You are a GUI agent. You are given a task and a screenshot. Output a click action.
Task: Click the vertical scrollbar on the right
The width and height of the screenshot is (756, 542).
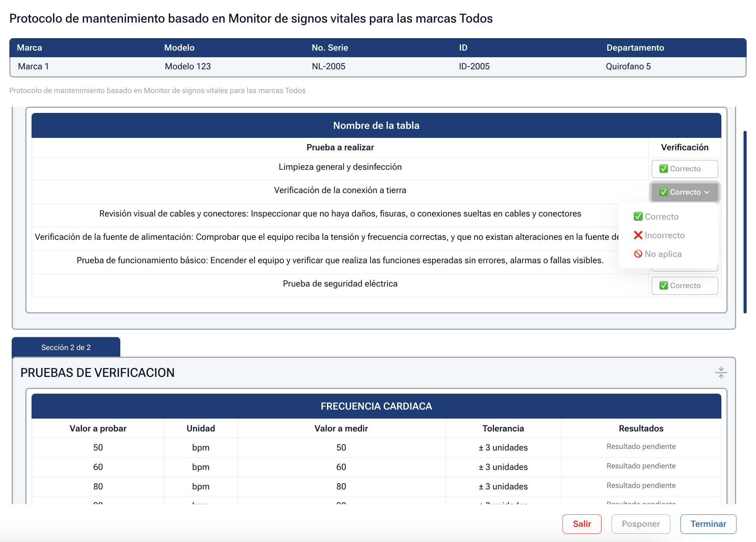(745, 222)
